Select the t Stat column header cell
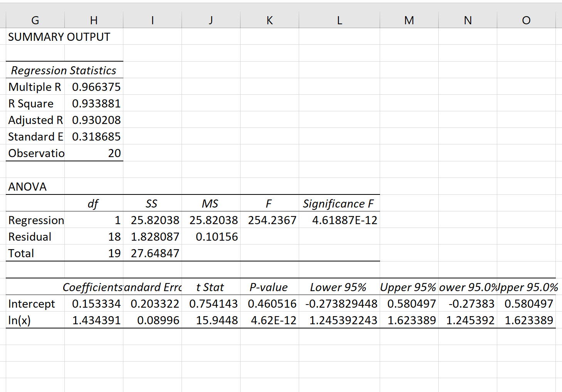Image resolution: width=562 pixels, height=392 pixels. coord(210,287)
